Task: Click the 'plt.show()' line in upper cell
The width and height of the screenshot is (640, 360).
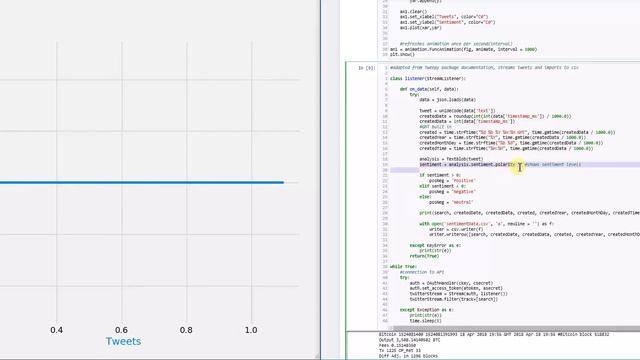Action: click(x=402, y=54)
